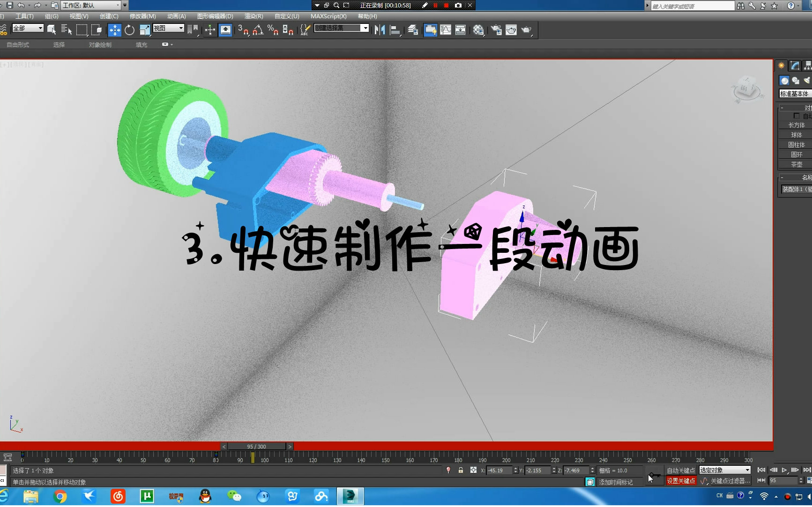
Task: Click the 添加时间标记 add time tag
Action: 615,482
